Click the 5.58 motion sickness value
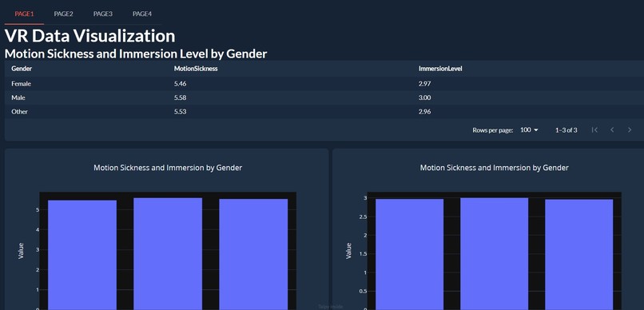The image size is (644, 310). [180, 97]
